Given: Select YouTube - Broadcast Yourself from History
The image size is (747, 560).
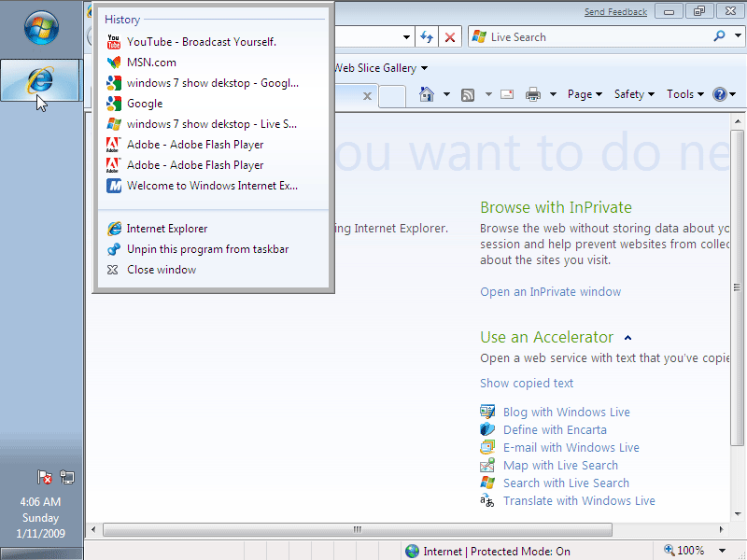Looking at the screenshot, I should click(202, 42).
